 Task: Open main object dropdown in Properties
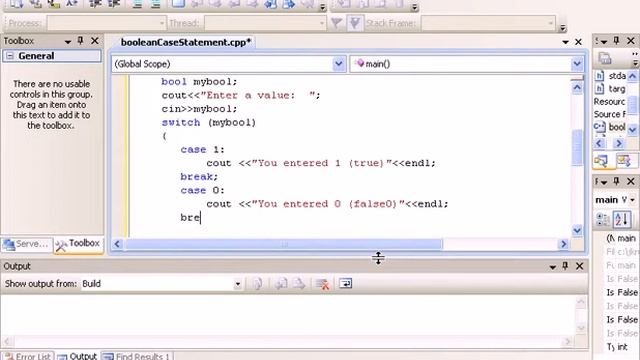[x=633, y=200]
